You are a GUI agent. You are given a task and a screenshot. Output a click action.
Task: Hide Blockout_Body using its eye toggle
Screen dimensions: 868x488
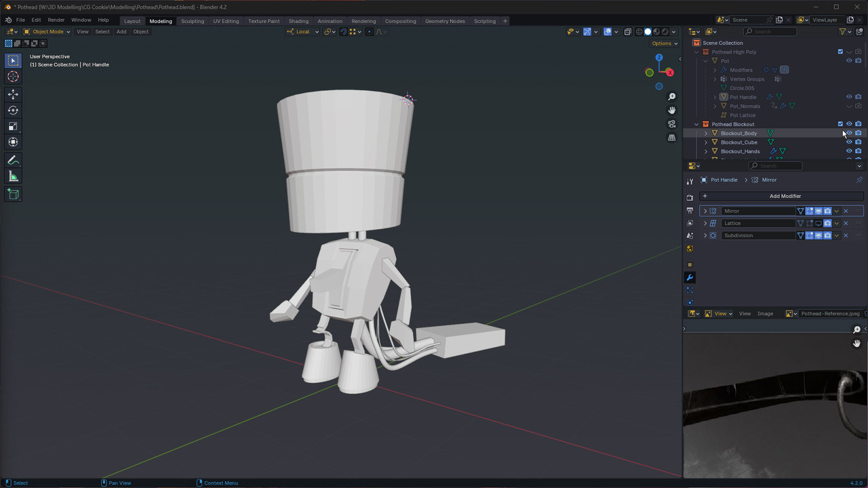[x=848, y=133]
